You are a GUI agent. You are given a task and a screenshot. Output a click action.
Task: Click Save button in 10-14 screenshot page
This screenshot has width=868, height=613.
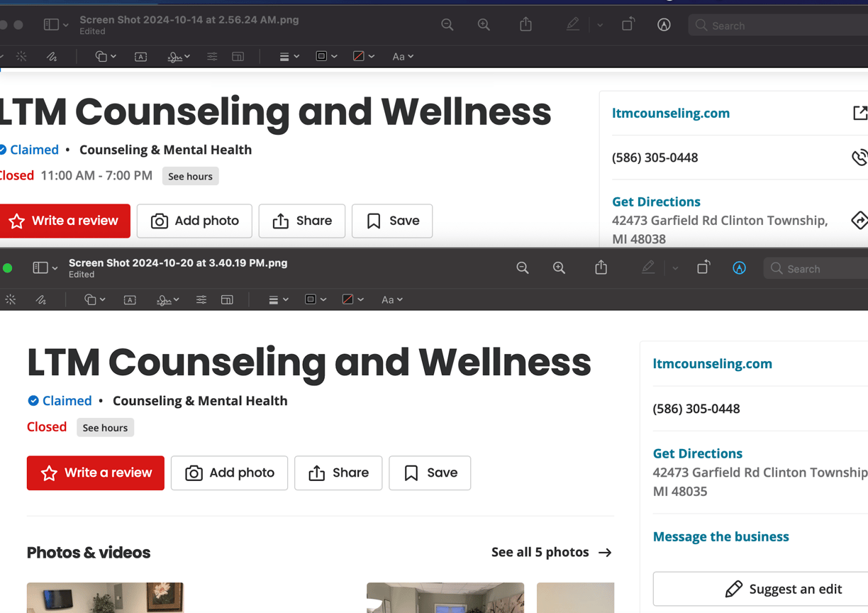point(392,221)
